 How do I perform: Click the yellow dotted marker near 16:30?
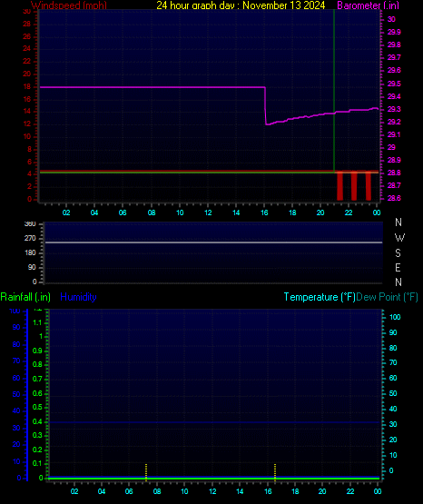click(275, 472)
